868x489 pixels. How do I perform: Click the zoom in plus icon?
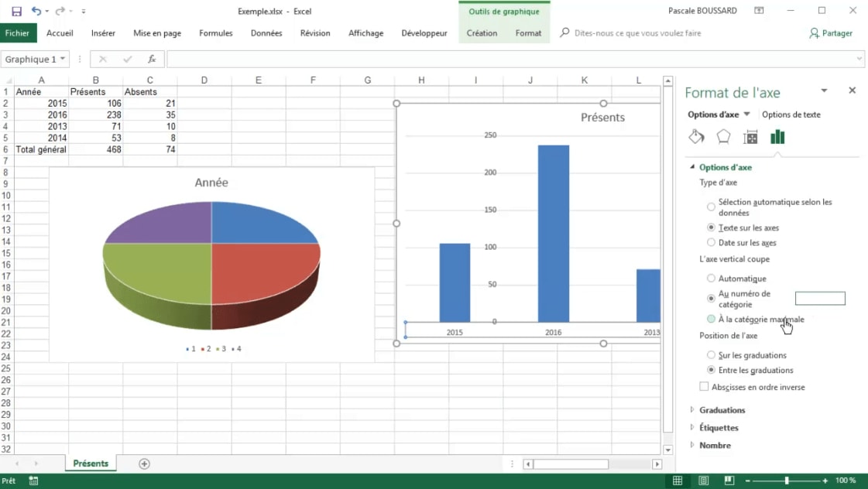(825, 480)
